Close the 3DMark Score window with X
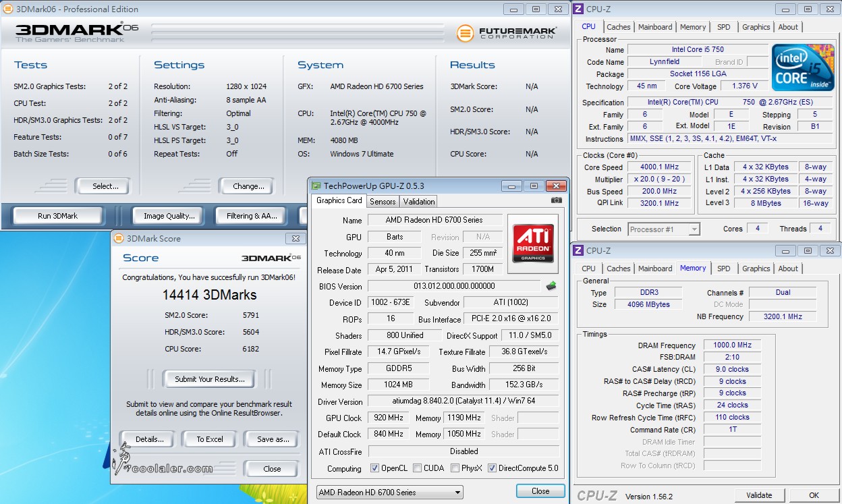This screenshot has width=842, height=504. pos(295,238)
